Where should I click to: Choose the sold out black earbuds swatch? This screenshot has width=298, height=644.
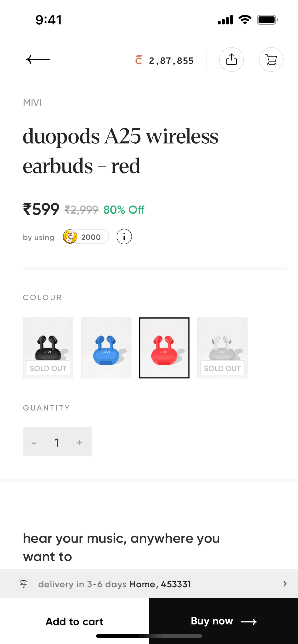(x=48, y=348)
